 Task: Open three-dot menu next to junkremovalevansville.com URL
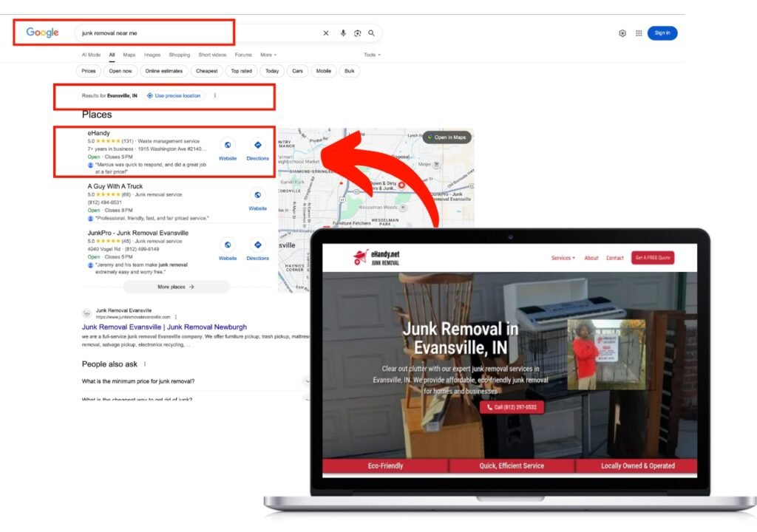176,317
